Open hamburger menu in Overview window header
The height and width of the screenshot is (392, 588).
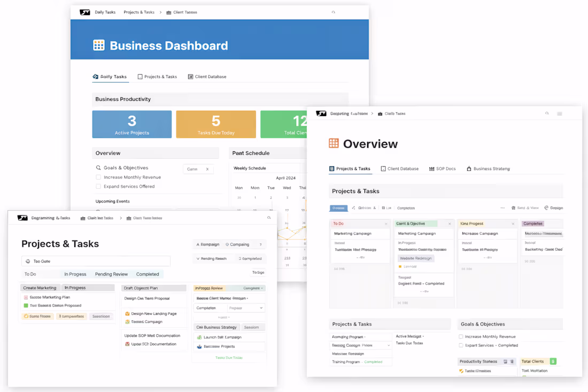[x=560, y=114]
